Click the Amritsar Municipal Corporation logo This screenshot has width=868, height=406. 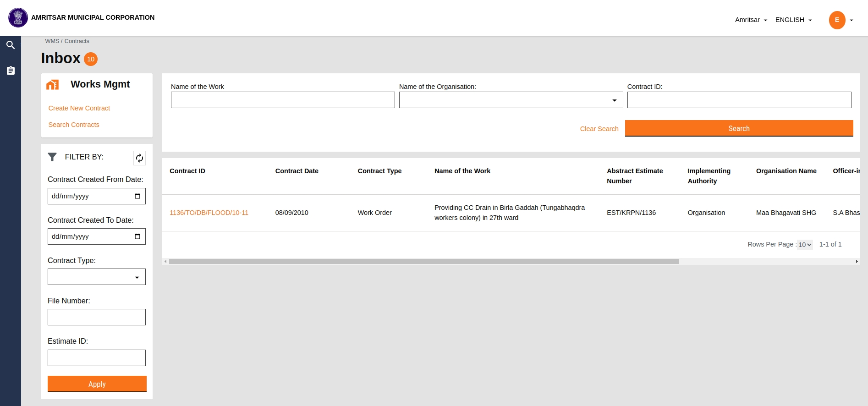(18, 18)
